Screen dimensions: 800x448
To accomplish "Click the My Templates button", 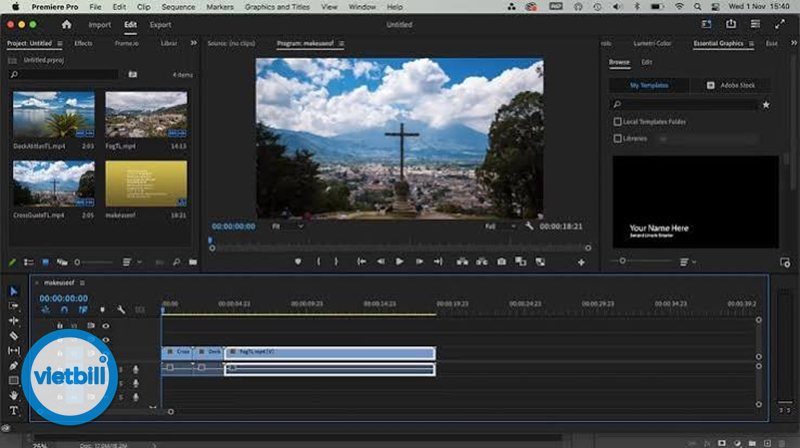I will pos(649,85).
